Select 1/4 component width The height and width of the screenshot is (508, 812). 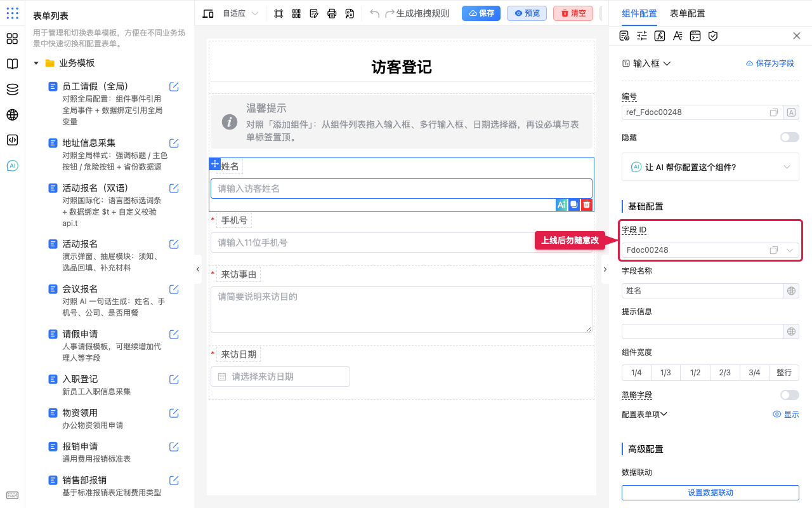636,373
